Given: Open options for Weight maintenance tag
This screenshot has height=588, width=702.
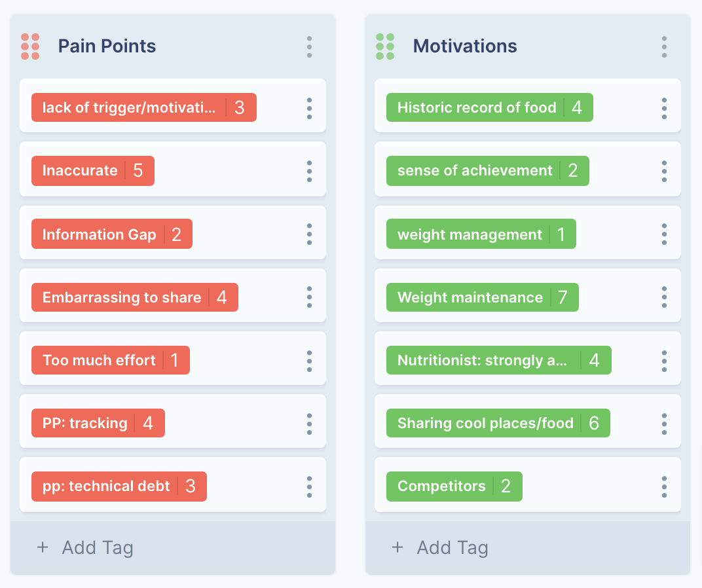Looking at the screenshot, I should click(664, 297).
